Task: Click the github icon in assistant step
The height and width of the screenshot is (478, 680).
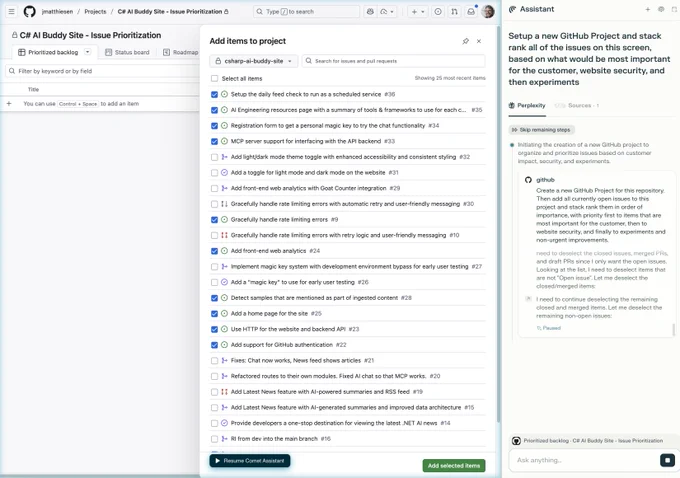Action: pos(528,180)
